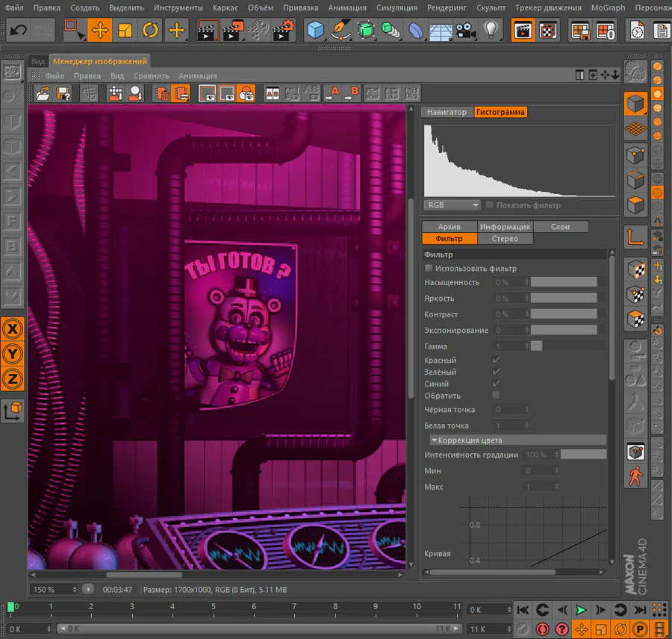Toggle Z axis lock
Screen dimensions: 672x639
(13, 379)
